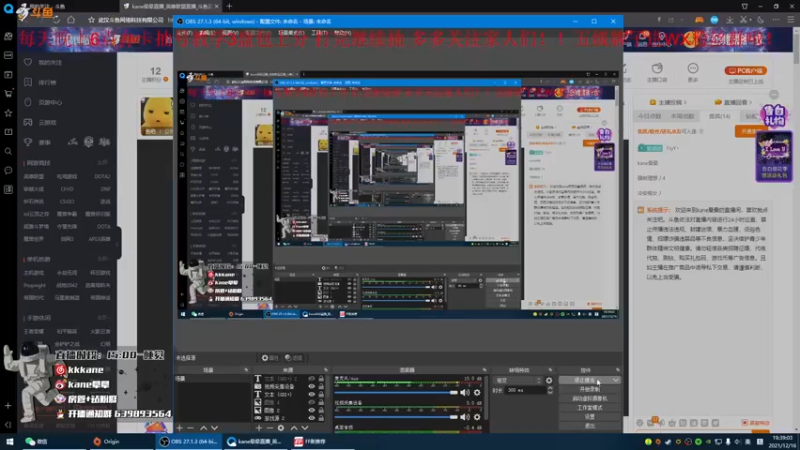Screen dimensions: 800x450
Task: Open search magnifier icon in browser left rail
Action: [8, 151]
